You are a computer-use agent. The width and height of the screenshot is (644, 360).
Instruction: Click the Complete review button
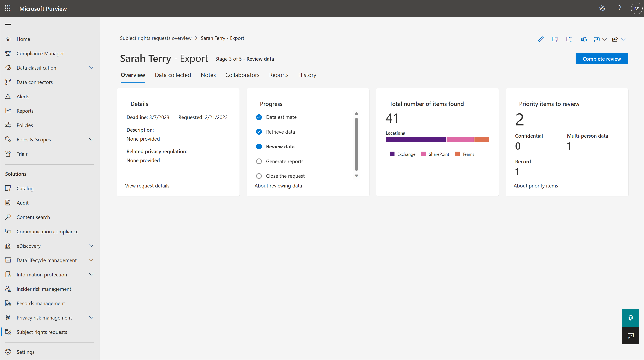602,59
